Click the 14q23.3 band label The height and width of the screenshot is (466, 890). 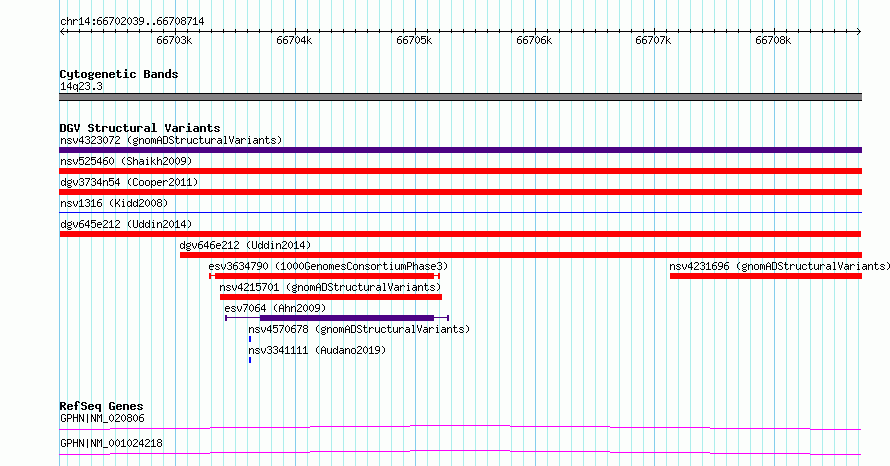[81, 86]
